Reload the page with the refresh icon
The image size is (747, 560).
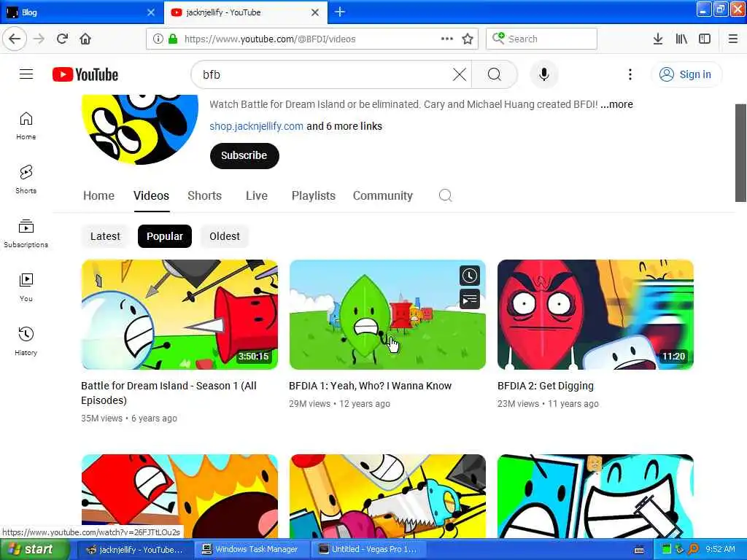[62, 39]
